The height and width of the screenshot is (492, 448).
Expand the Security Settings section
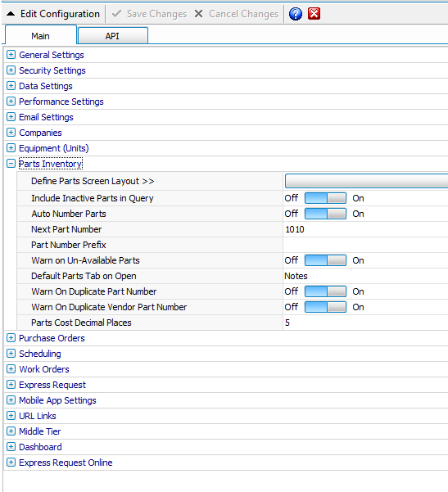(11, 70)
